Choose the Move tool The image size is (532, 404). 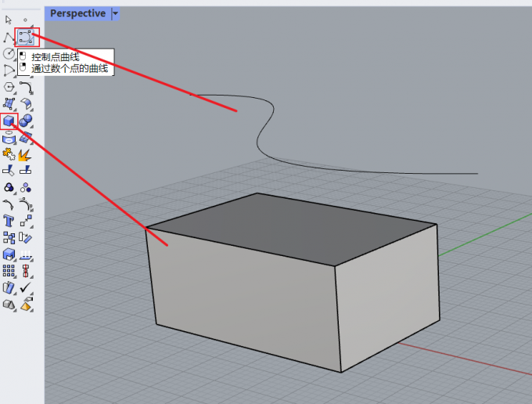(26, 221)
